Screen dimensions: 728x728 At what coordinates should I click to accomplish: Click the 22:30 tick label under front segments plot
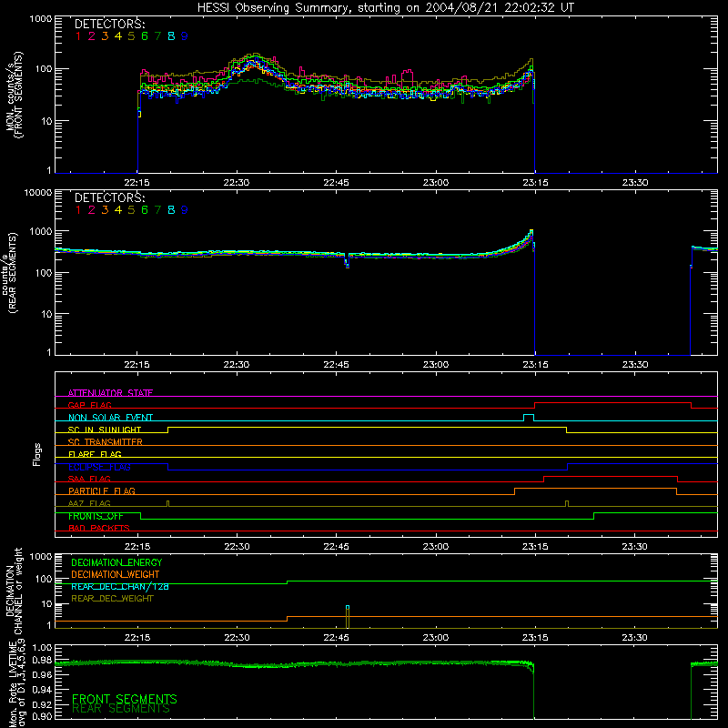237,183
